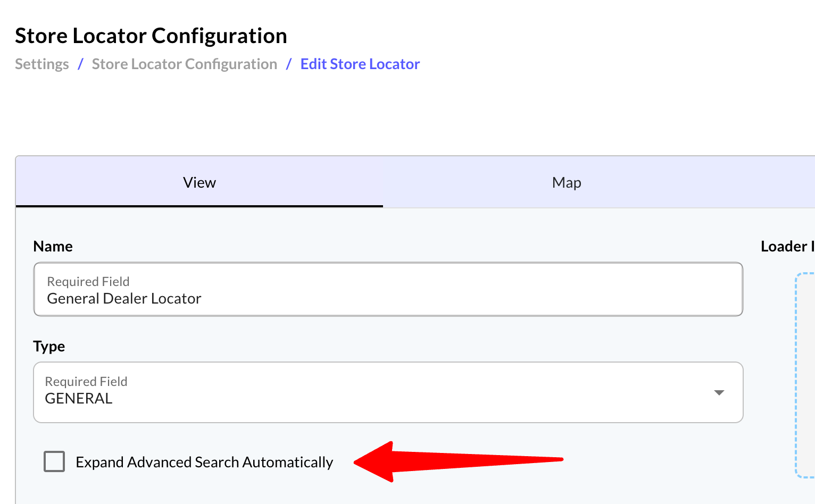Click the Loader label heading

click(787, 246)
